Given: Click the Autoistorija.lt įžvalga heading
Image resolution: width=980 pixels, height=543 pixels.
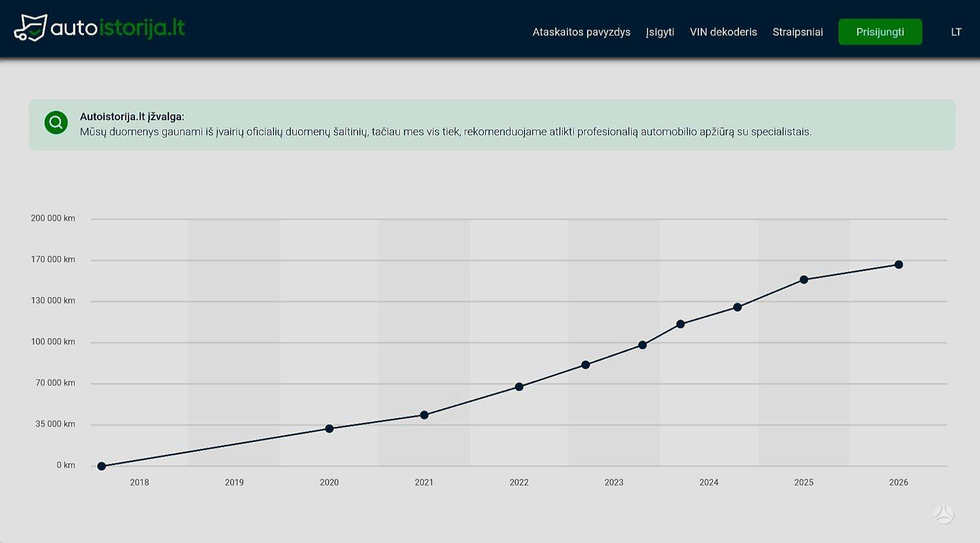Looking at the screenshot, I should [x=132, y=116].
